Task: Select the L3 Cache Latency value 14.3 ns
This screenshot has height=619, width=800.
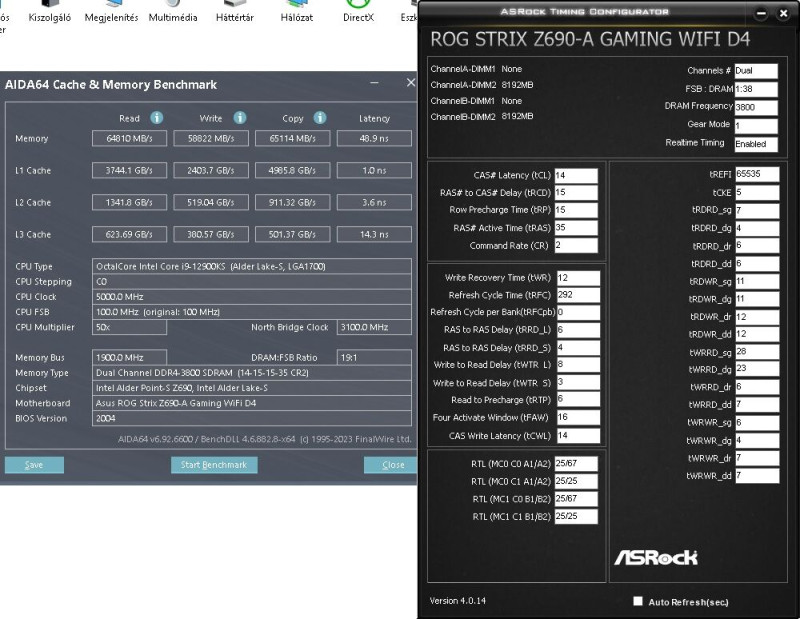Action: (x=374, y=235)
